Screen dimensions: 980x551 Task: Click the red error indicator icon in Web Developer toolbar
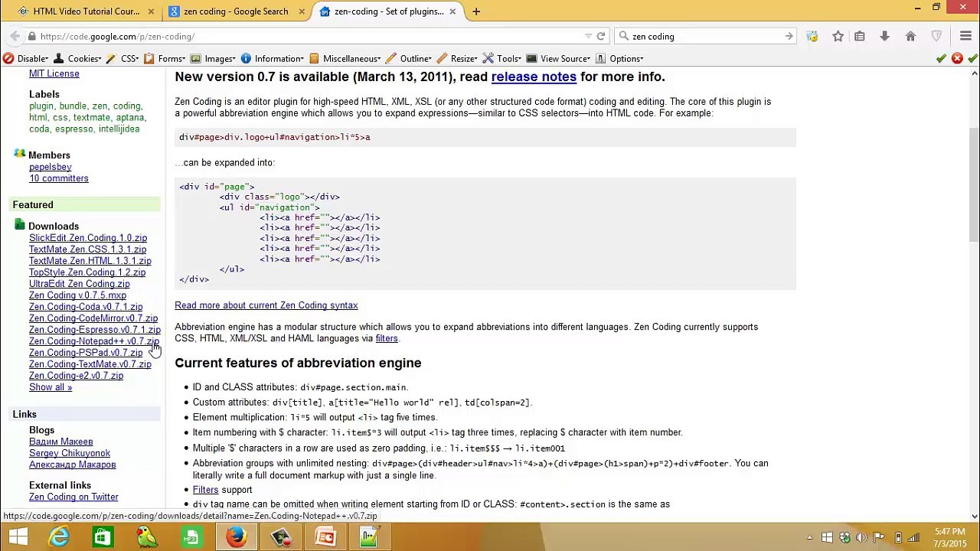(957, 58)
